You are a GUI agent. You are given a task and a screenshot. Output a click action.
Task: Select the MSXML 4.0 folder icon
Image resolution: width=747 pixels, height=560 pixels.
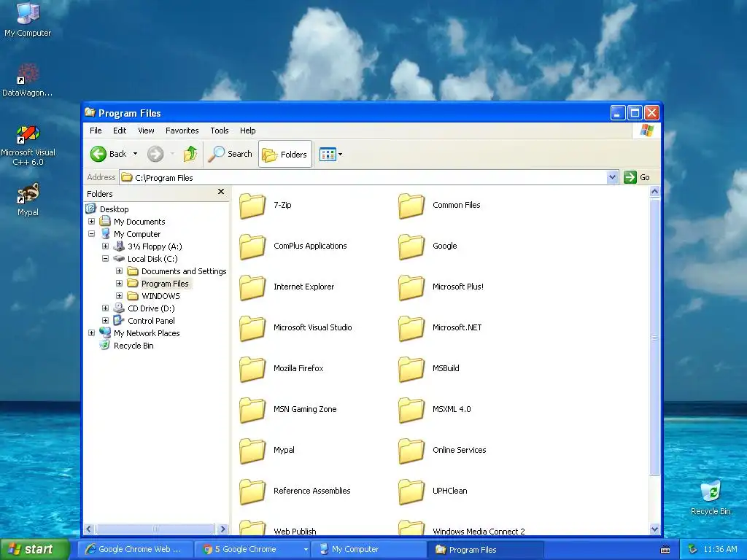pyautogui.click(x=411, y=410)
